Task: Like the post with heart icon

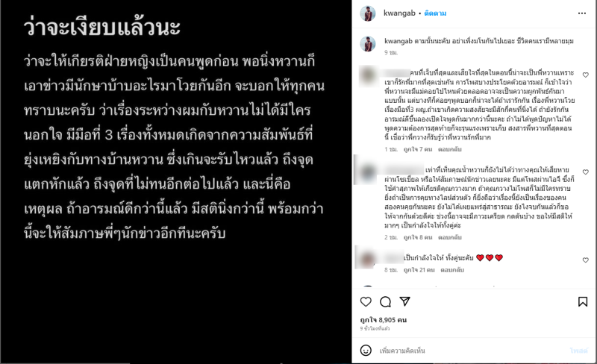Action: pyautogui.click(x=366, y=302)
